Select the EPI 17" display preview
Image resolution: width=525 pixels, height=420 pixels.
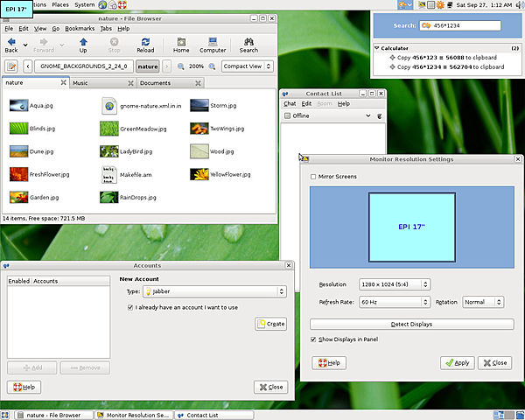(x=412, y=227)
